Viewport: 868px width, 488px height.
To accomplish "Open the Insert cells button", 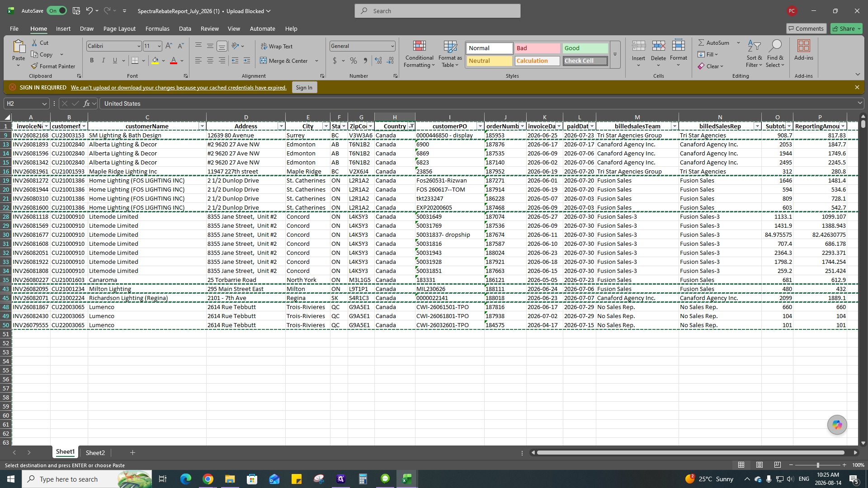I will (638, 54).
